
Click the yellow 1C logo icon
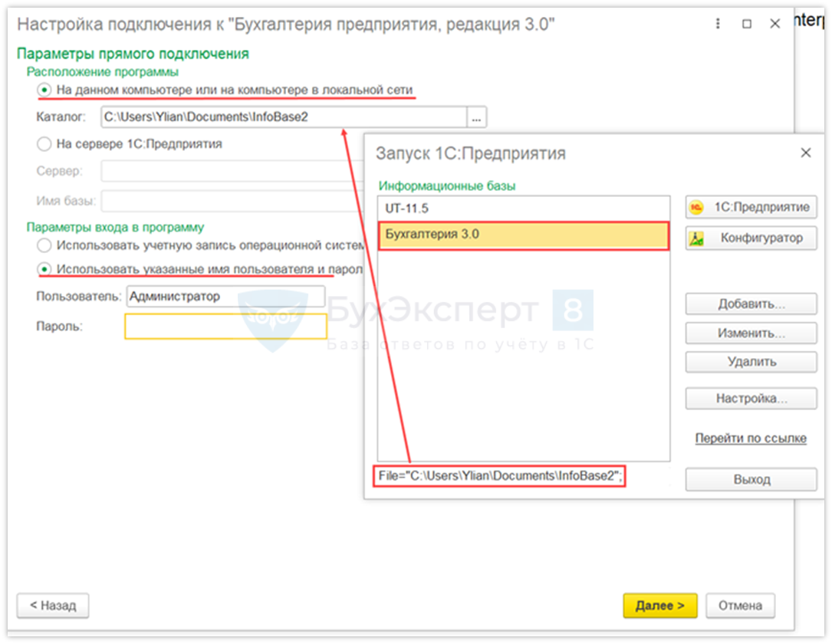click(x=696, y=208)
